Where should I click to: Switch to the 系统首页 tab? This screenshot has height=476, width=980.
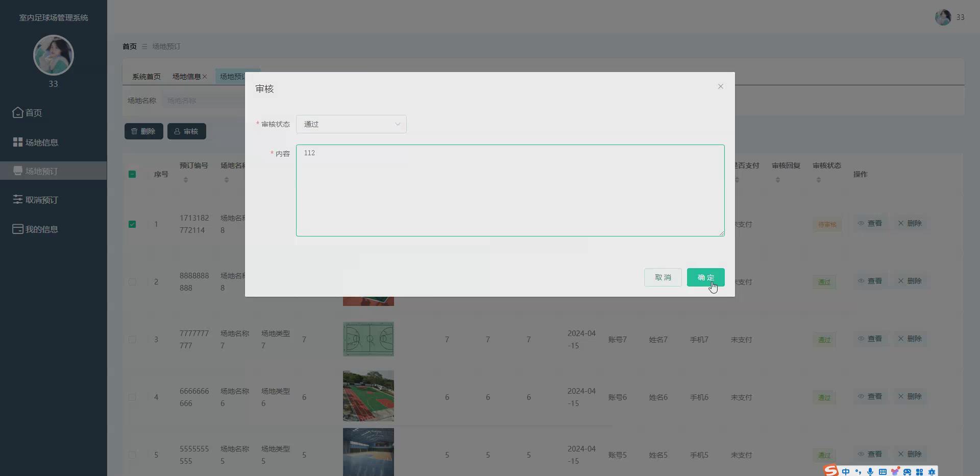[x=146, y=76]
